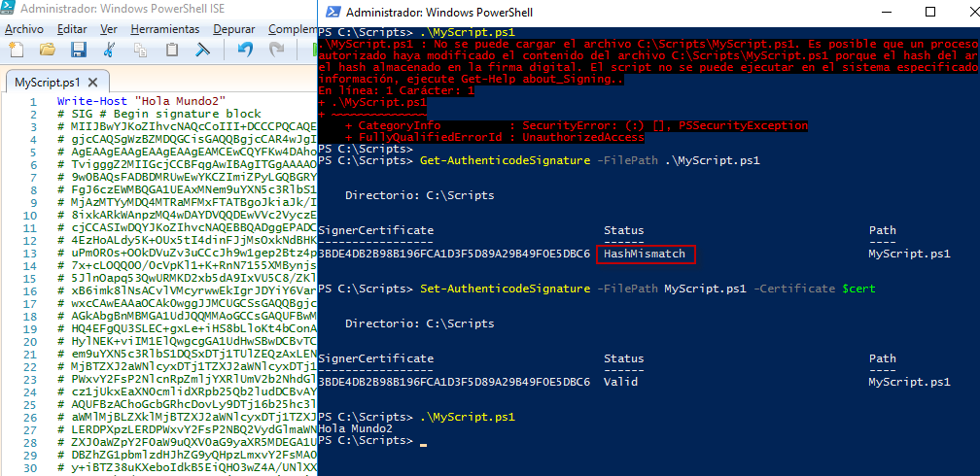The image size is (980, 476).
Task: Click the editor line starting '# wxcCAwEAAaOCAkOwgg'
Action: [x=187, y=305]
